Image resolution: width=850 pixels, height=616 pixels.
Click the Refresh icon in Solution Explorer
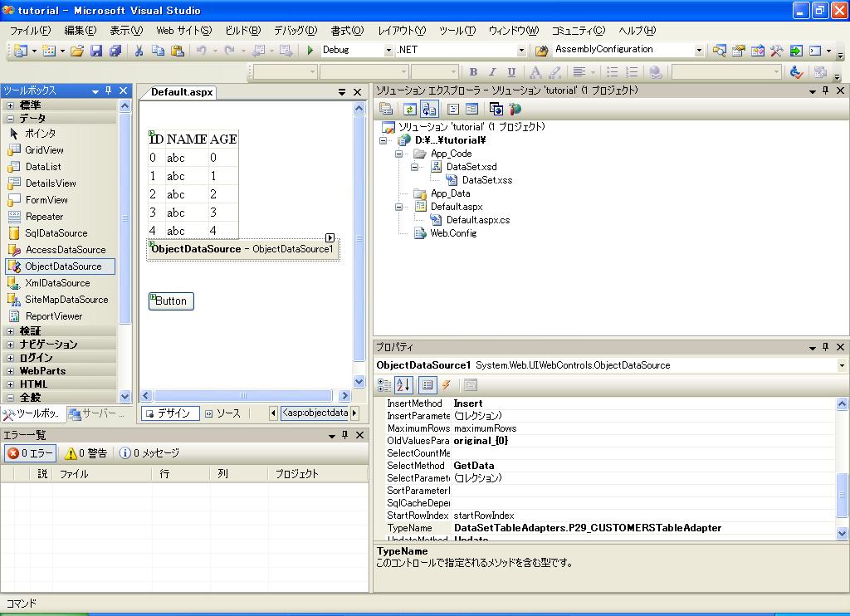tap(410, 109)
